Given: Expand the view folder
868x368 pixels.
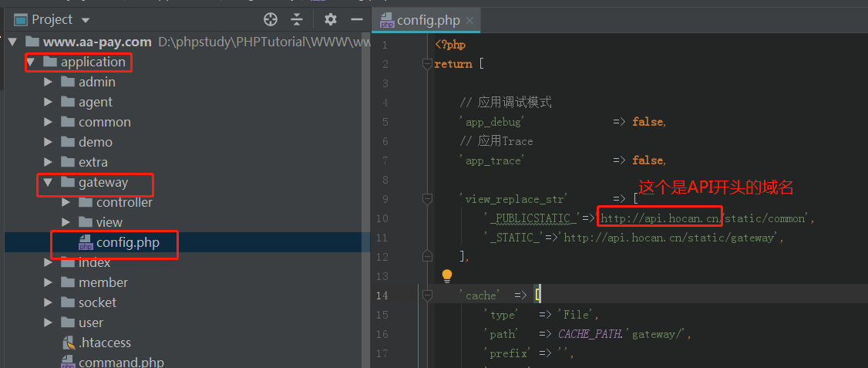Looking at the screenshot, I should 66,222.
